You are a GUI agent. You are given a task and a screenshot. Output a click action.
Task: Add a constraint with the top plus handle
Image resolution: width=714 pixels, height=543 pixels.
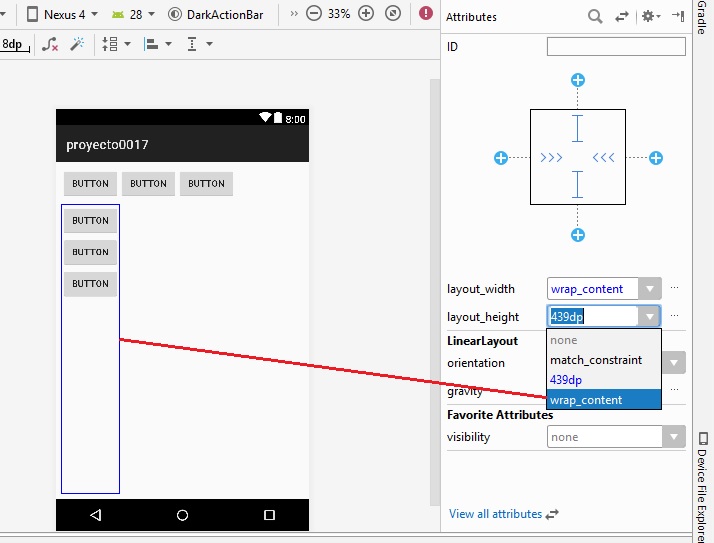[x=577, y=80]
